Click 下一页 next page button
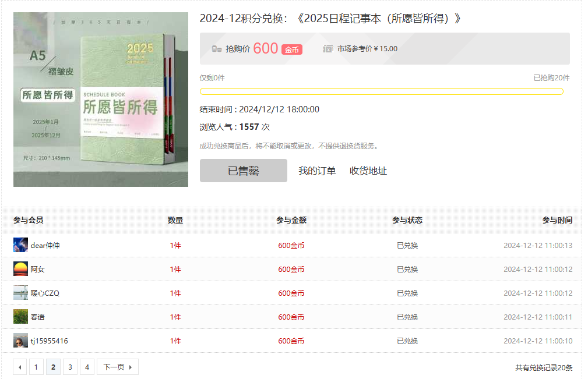 click(x=117, y=367)
